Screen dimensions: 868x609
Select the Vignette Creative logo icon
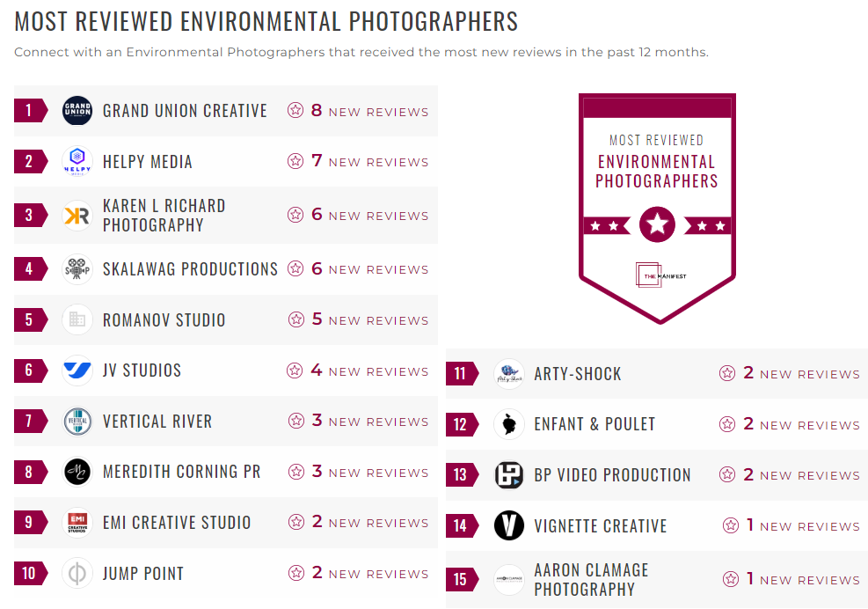(x=508, y=526)
